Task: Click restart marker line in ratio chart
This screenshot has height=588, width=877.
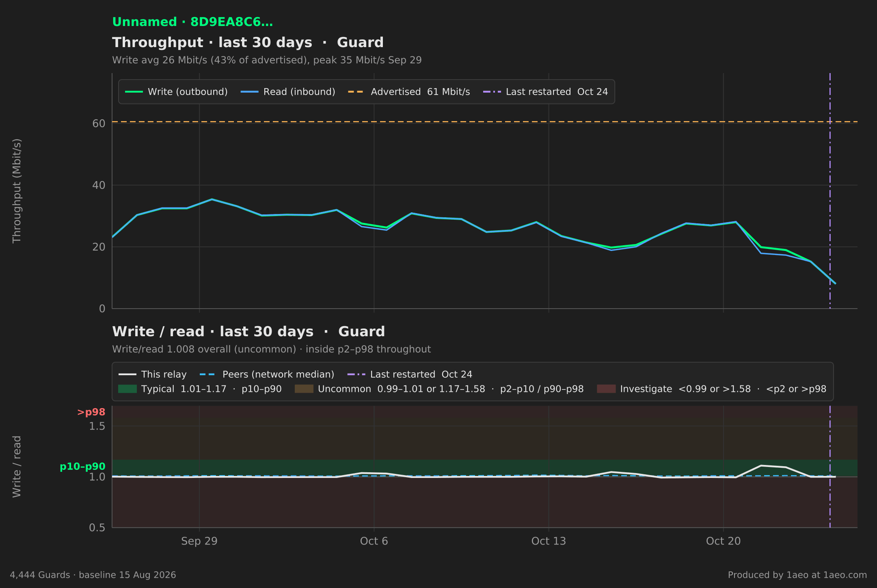Action: [x=830, y=467]
